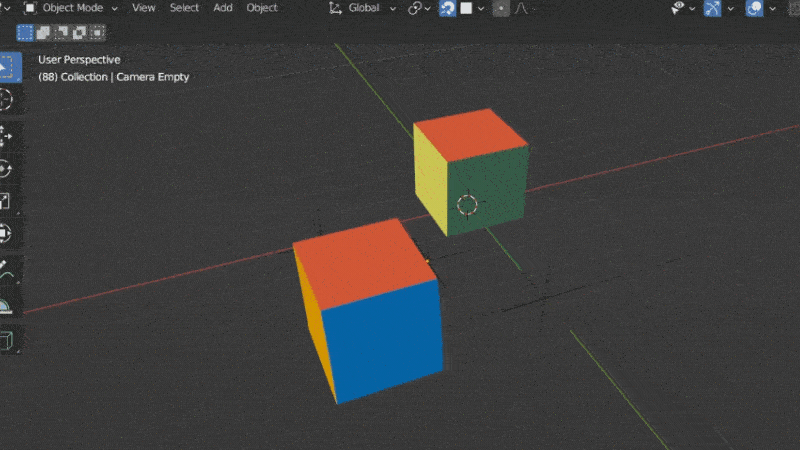This screenshot has height=450, width=800.
Task: Activate the Rotate tool
Action: [6, 169]
